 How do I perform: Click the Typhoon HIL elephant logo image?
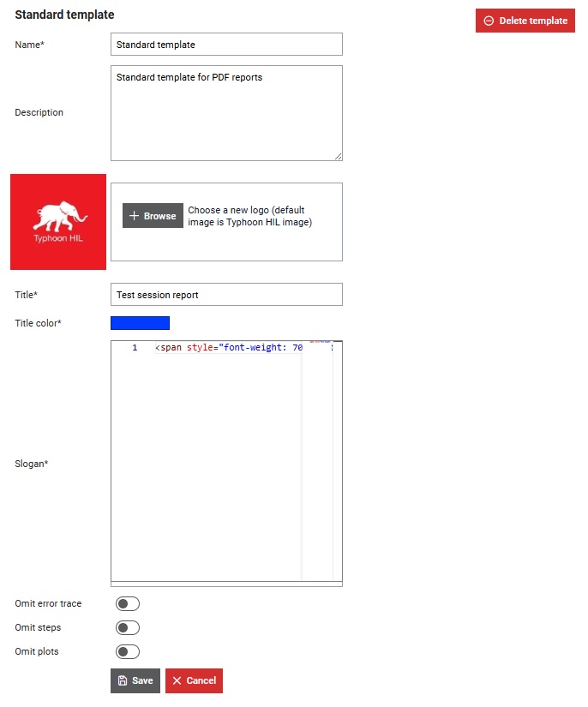tap(58, 222)
